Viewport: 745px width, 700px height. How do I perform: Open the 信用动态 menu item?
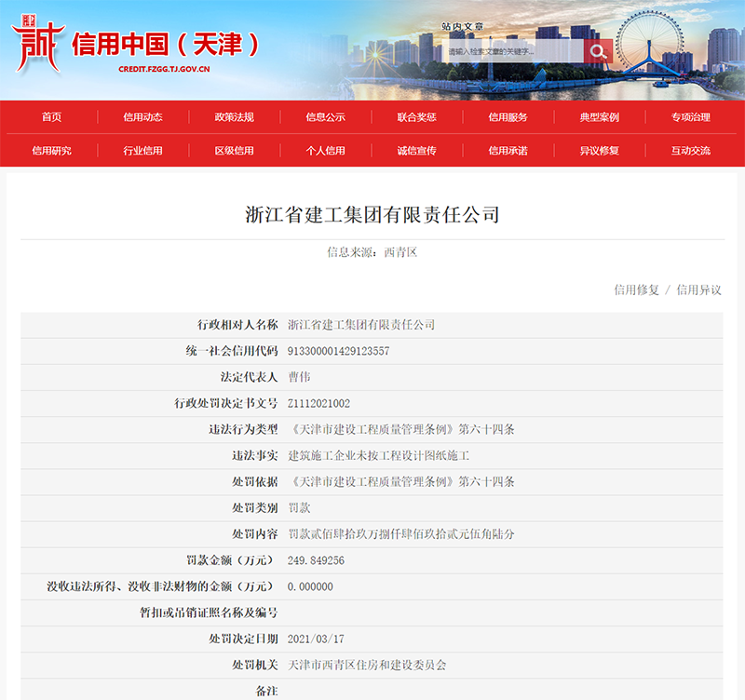142,117
